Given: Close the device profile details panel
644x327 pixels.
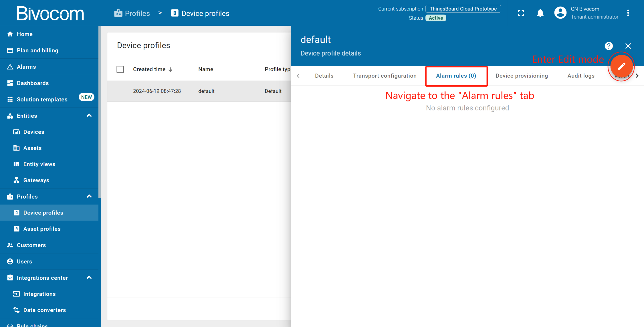Looking at the screenshot, I should (x=628, y=46).
